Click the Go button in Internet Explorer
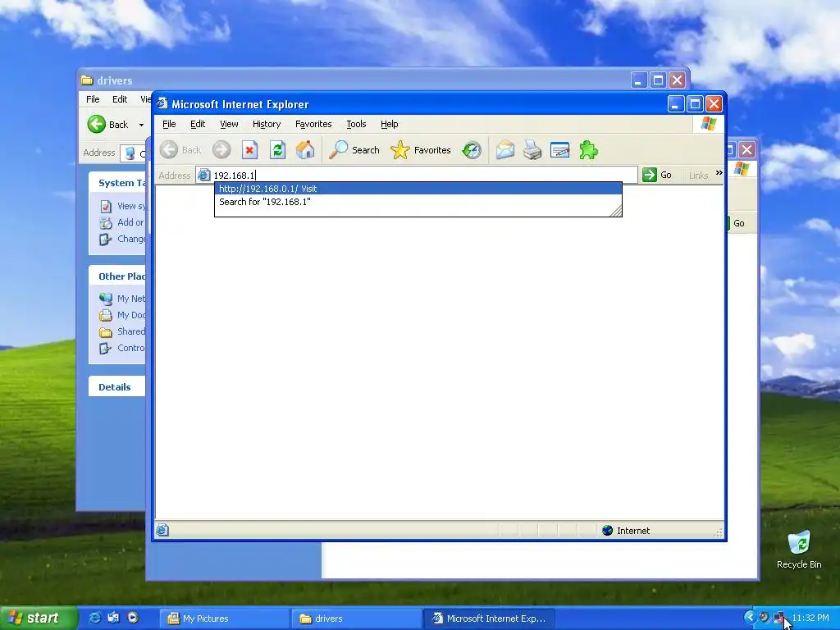Image resolution: width=840 pixels, height=630 pixels. point(657,175)
